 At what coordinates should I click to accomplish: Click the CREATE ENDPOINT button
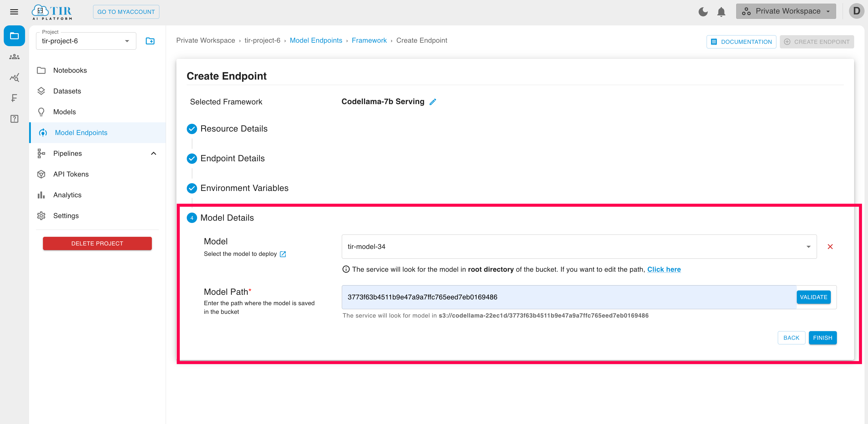tap(816, 42)
